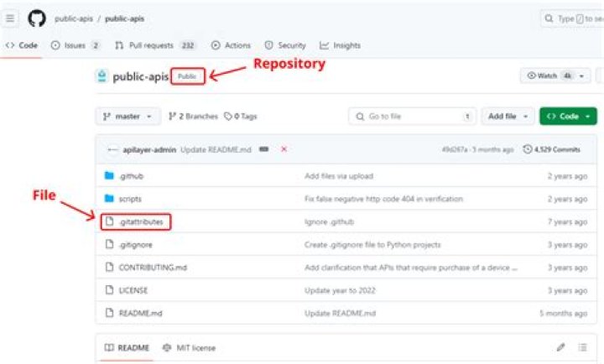This screenshot has height=364, width=604.
Task: Focus the Go to file search field
Action: (x=412, y=116)
